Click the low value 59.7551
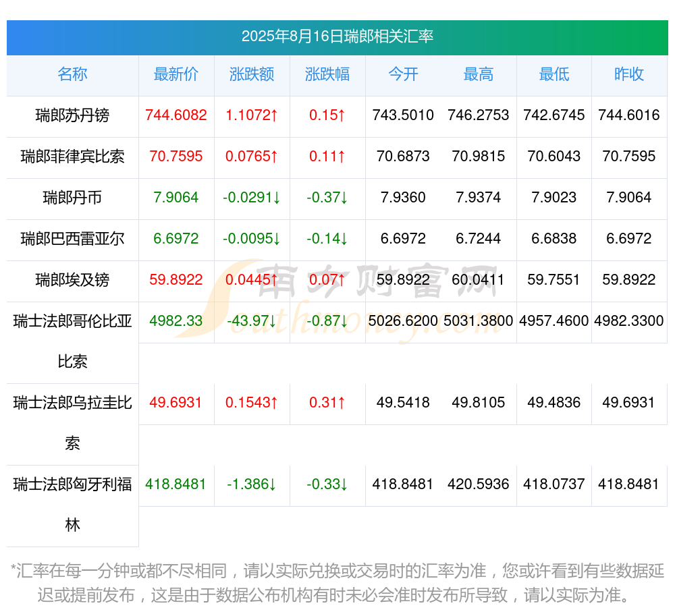 [x=554, y=279]
